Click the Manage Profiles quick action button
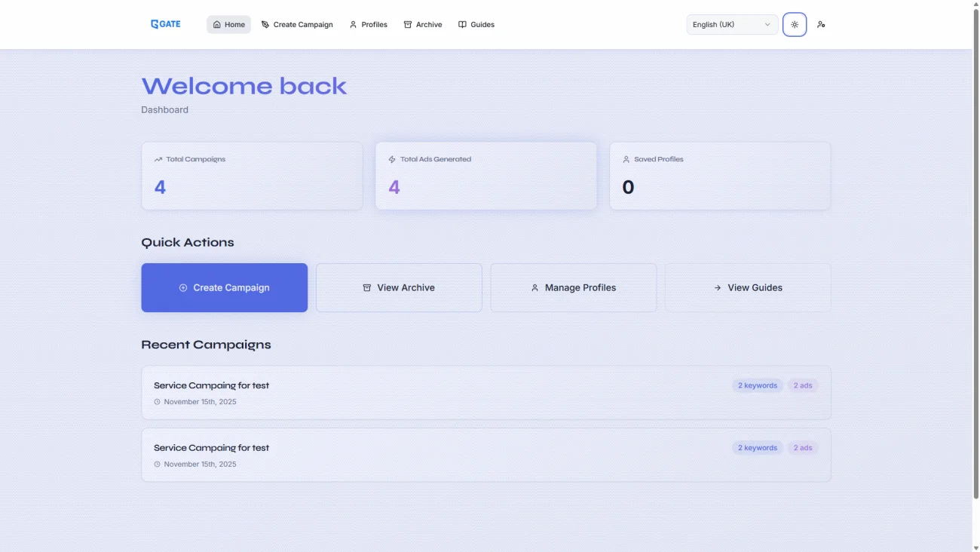The image size is (980, 552). click(x=573, y=287)
